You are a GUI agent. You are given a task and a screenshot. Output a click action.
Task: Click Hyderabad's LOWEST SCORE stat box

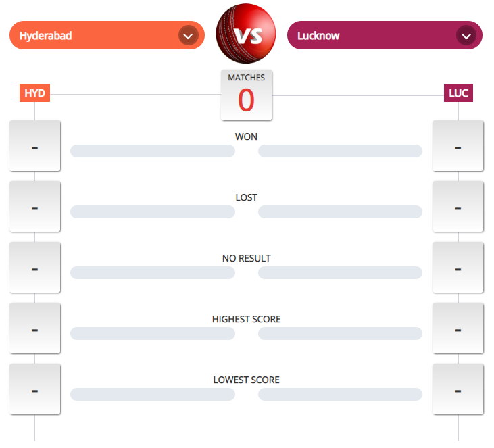[x=34, y=389]
